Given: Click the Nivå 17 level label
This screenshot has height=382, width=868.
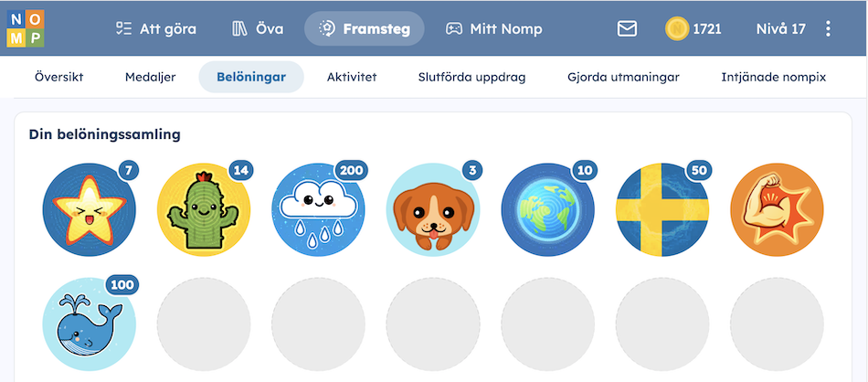Looking at the screenshot, I should click(780, 29).
